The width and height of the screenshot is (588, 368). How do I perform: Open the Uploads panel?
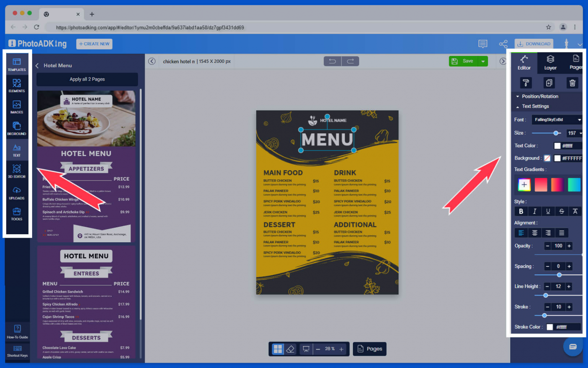tap(17, 193)
